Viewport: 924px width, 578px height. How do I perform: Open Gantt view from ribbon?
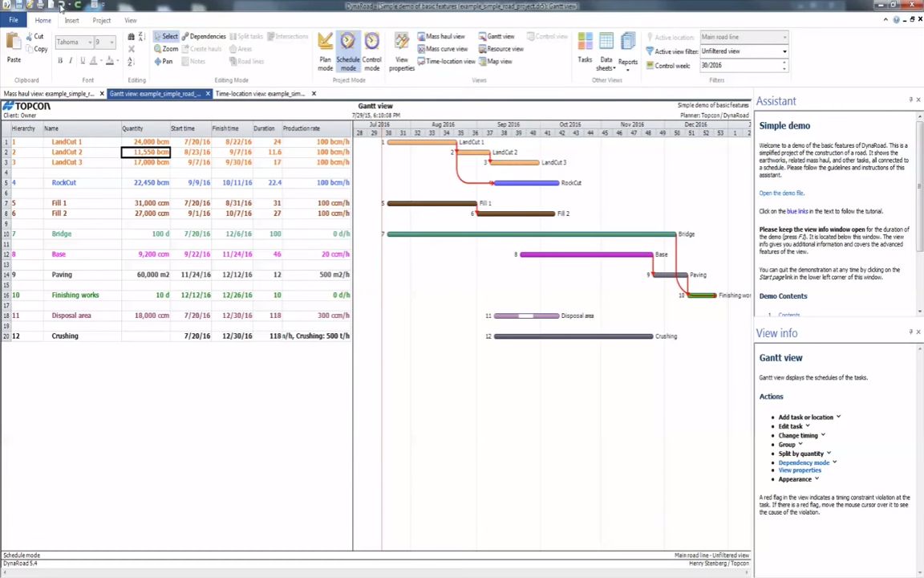496,37
